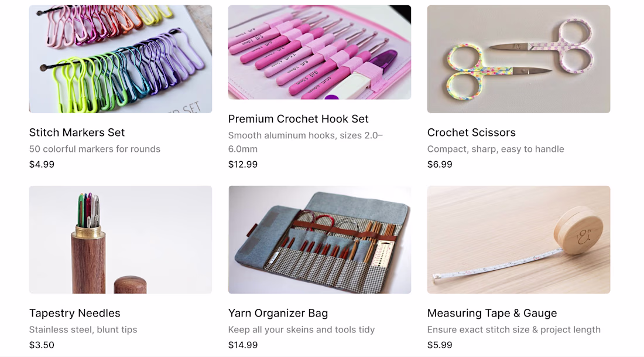644x357 pixels.
Task: Click the Crochet Scissors product title
Action: point(471,132)
